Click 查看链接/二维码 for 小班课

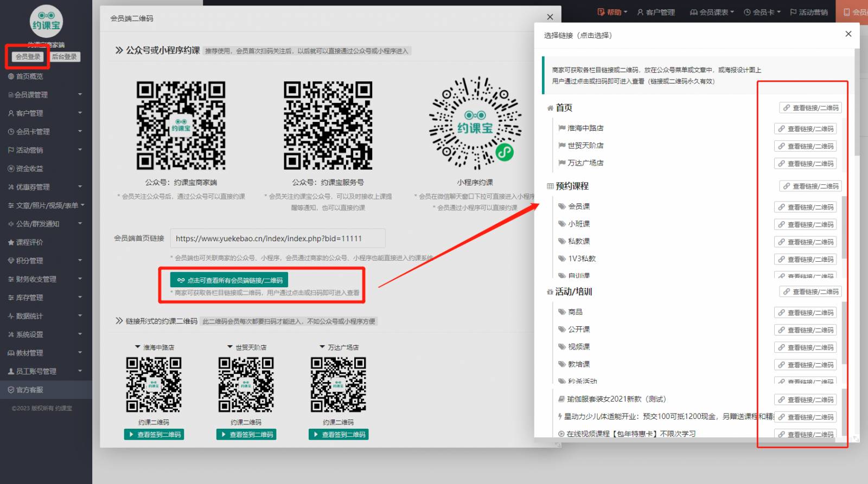tap(805, 224)
